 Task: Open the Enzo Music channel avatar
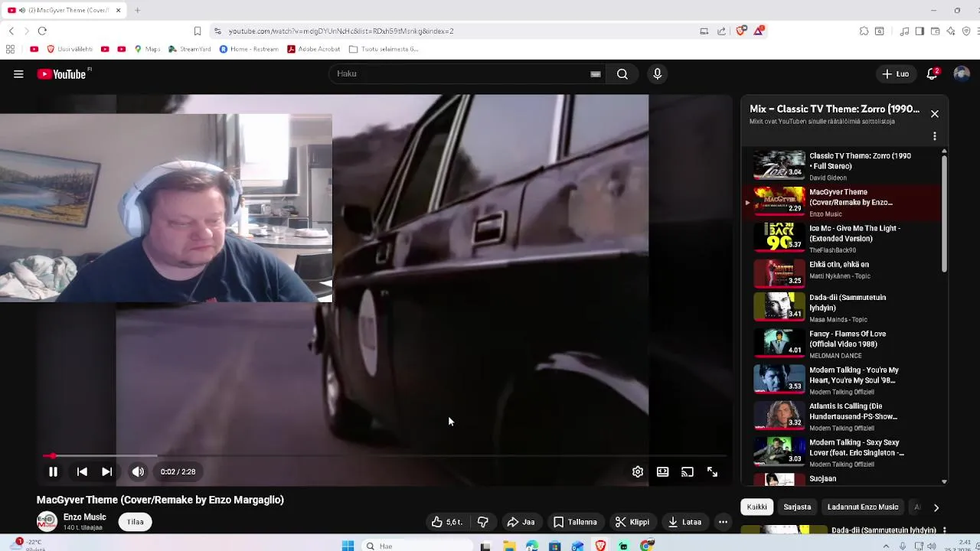pyautogui.click(x=47, y=522)
